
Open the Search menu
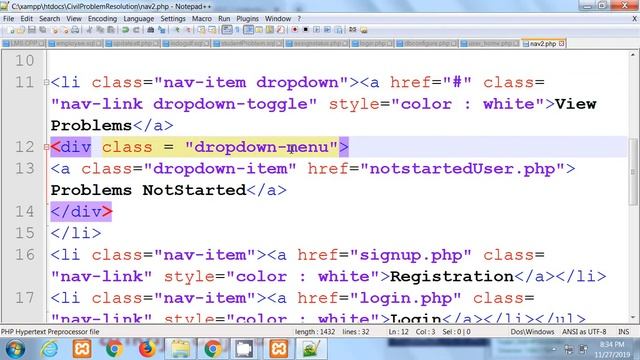click(49, 19)
